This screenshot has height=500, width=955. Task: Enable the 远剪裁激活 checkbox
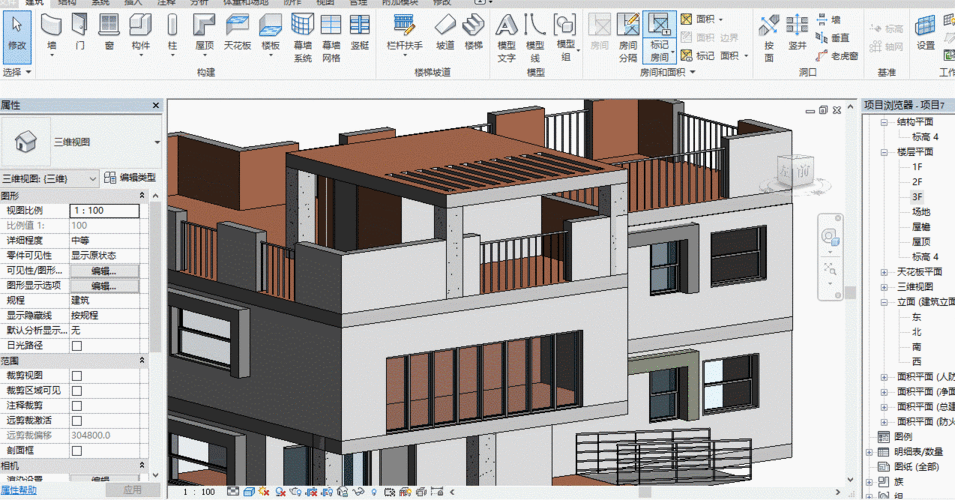pos(77,421)
